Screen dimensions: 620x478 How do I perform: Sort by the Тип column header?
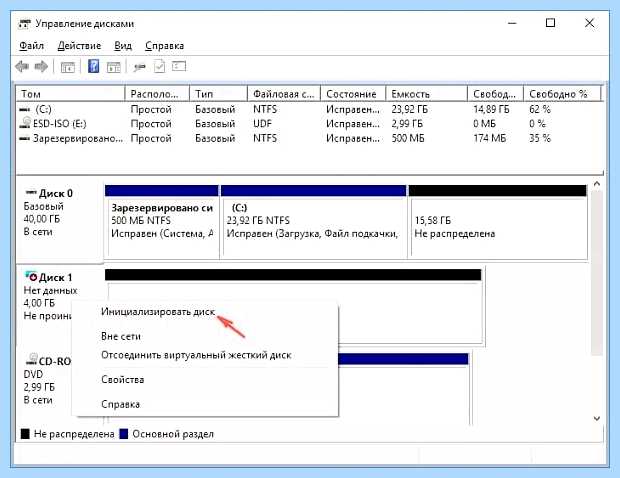pos(218,94)
